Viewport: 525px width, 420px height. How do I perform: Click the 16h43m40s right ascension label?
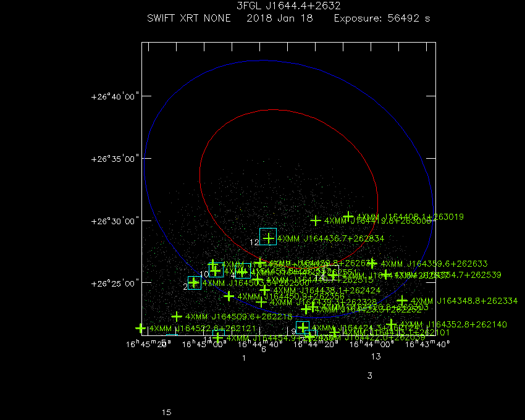coord(427,344)
